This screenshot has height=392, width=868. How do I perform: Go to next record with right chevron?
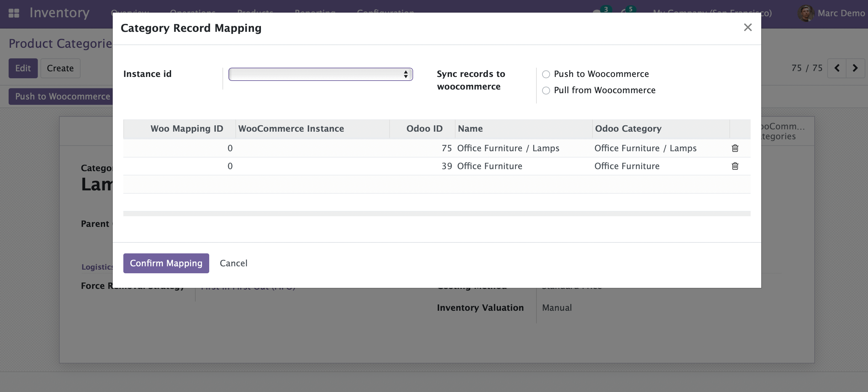855,68
